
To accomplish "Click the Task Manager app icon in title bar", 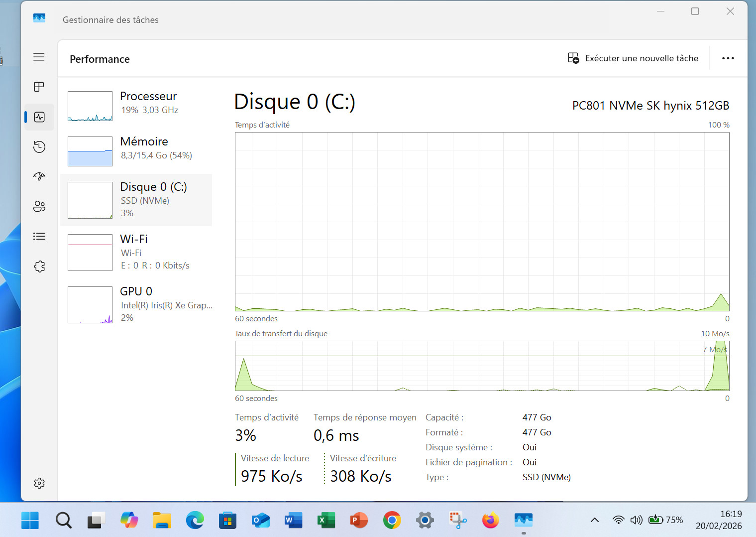I will pos(39,18).
